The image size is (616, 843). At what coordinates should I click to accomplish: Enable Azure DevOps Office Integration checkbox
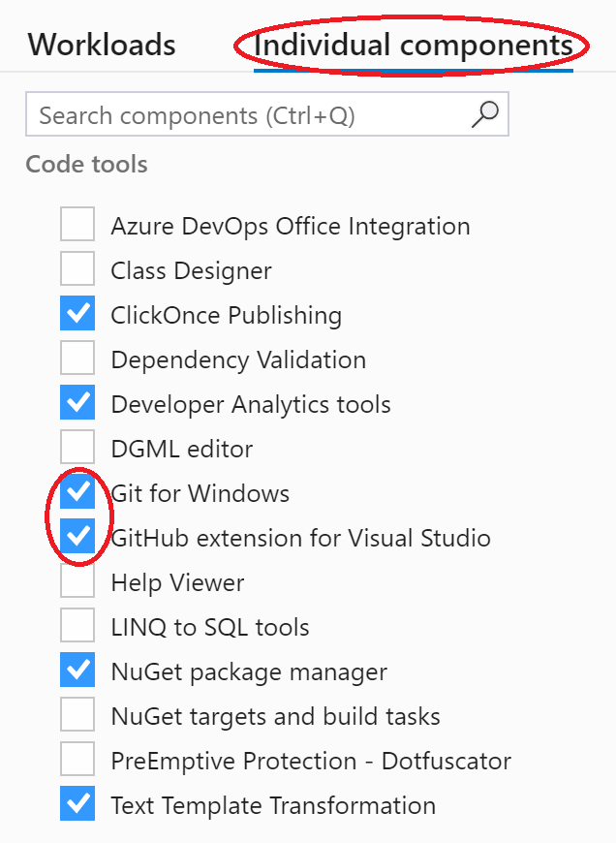click(77, 226)
